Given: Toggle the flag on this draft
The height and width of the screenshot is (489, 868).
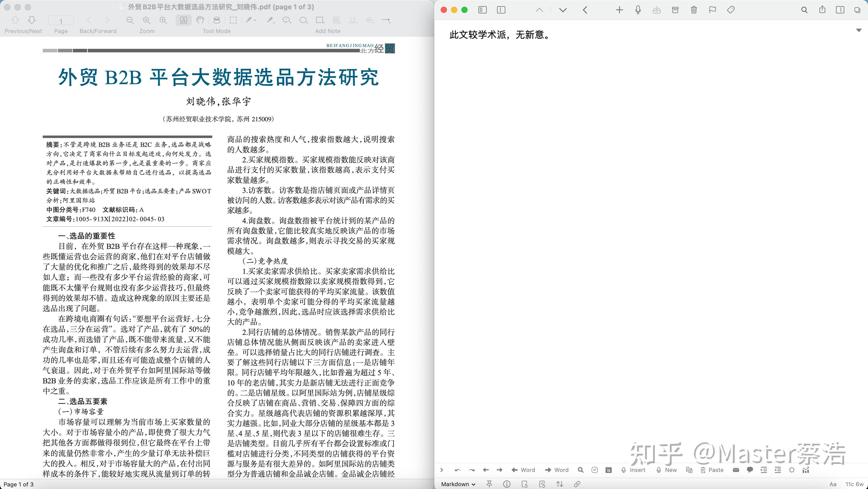Looking at the screenshot, I should [x=712, y=10].
